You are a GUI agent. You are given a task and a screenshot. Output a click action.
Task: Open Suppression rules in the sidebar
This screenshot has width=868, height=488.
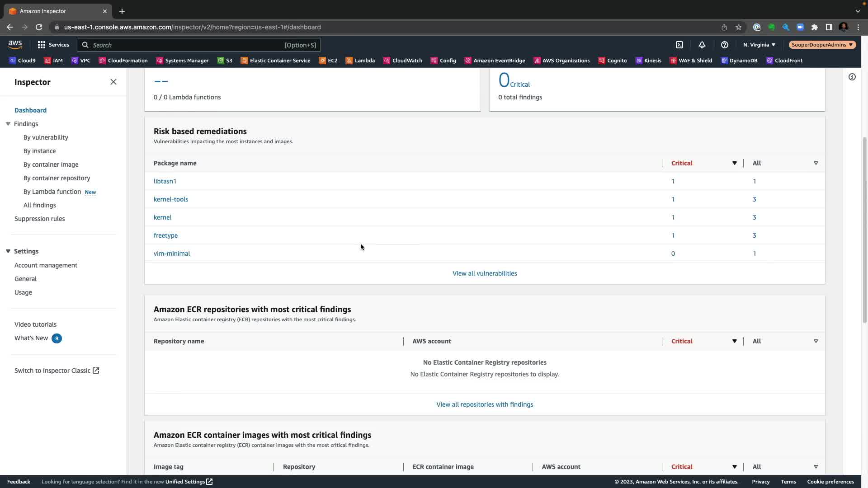(x=40, y=219)
